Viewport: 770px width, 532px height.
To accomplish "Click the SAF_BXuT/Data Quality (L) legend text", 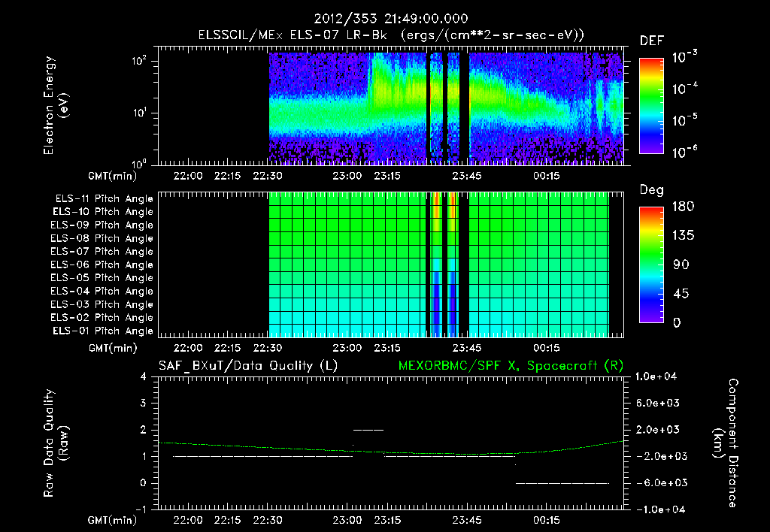I will [x=248, y=366].
